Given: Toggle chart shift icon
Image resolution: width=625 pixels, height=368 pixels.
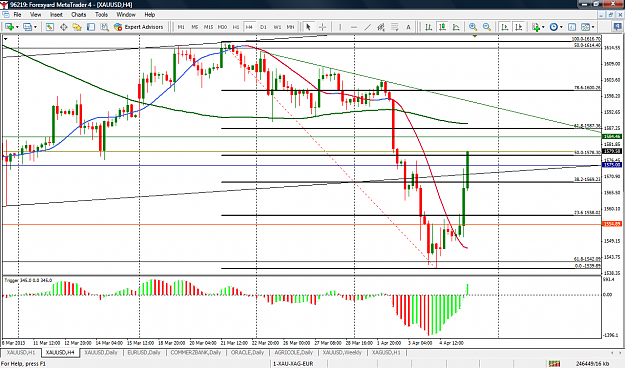Looking at the screenshot, I should [519, 27].
